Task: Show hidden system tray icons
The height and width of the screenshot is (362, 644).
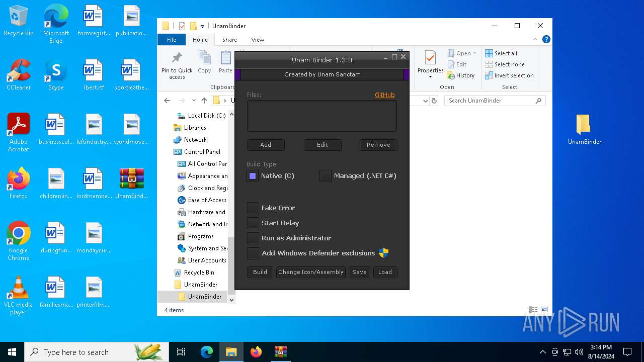Action: click(542, 352)
